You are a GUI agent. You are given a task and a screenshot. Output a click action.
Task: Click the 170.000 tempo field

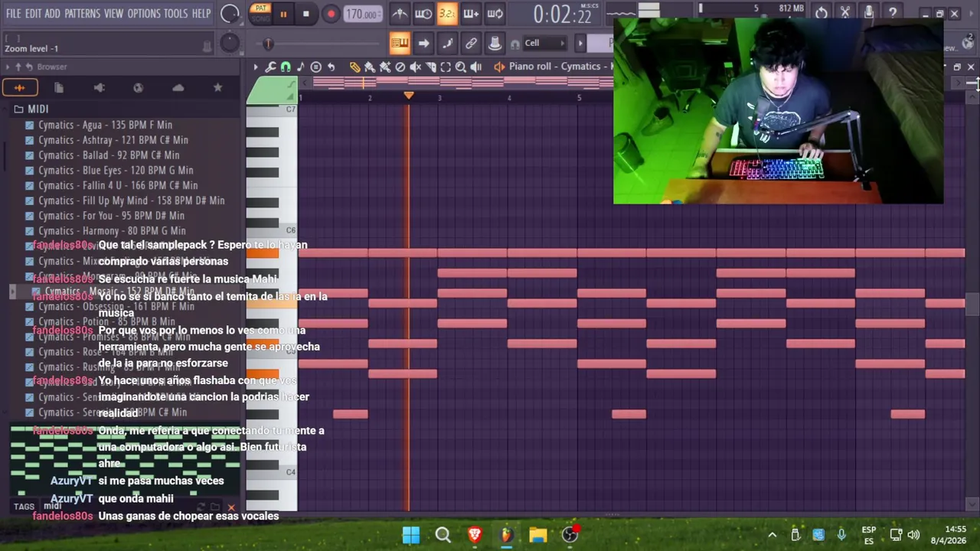362,14
